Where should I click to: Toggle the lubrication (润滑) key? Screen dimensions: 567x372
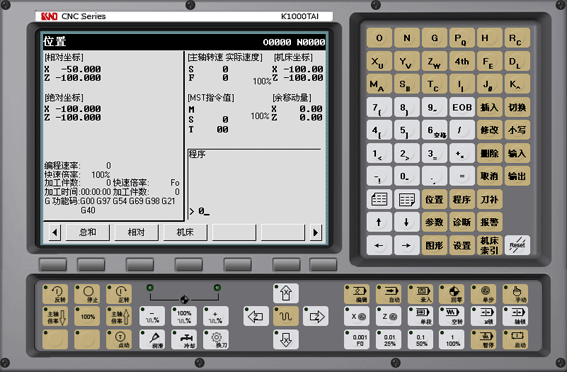tap(152, 339)
